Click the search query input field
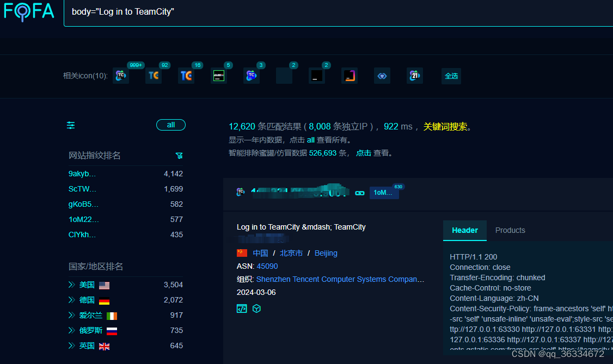The height and width of the screenshot is (364, 613). [x=338, y=12]
